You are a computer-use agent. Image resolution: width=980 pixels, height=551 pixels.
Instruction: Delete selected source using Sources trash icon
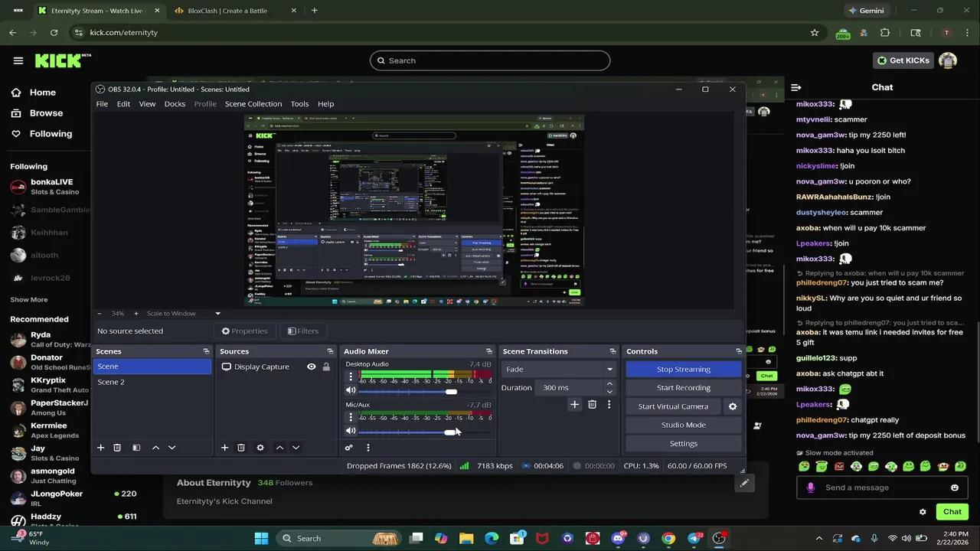click(241, 448)
